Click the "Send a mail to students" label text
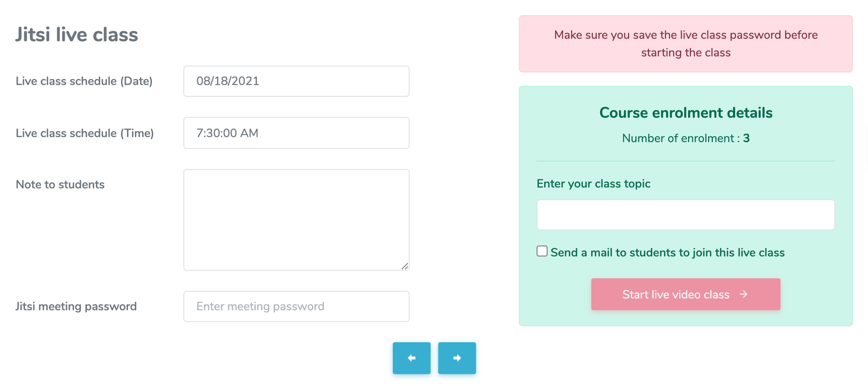This screenshot has width=868, height=386. 667,253
